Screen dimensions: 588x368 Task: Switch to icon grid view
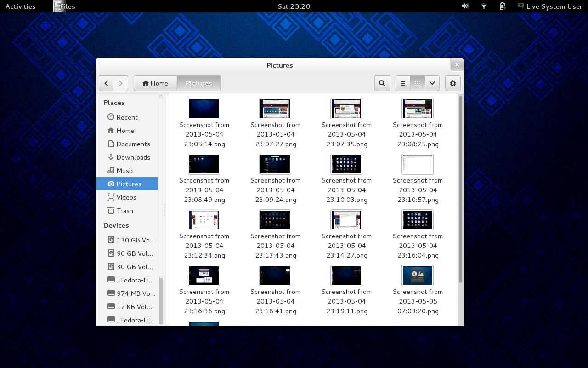pyautogui.click(x=418, y=83)
